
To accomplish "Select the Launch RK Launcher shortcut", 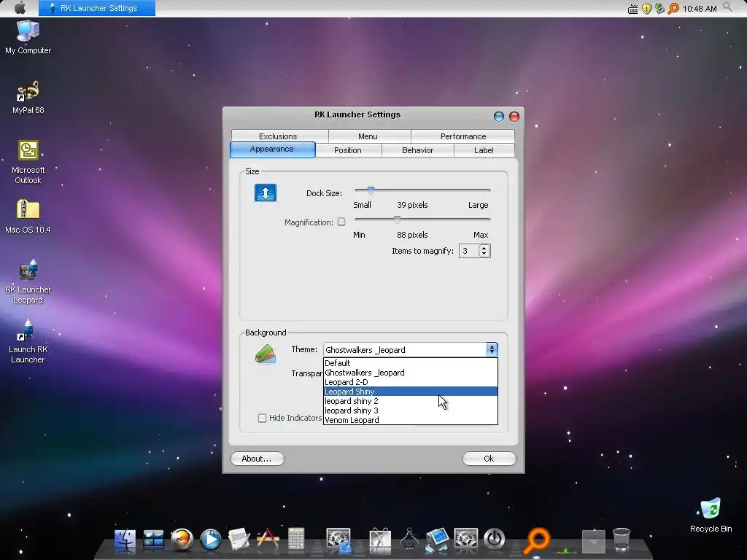I will [x=28, y=341].
